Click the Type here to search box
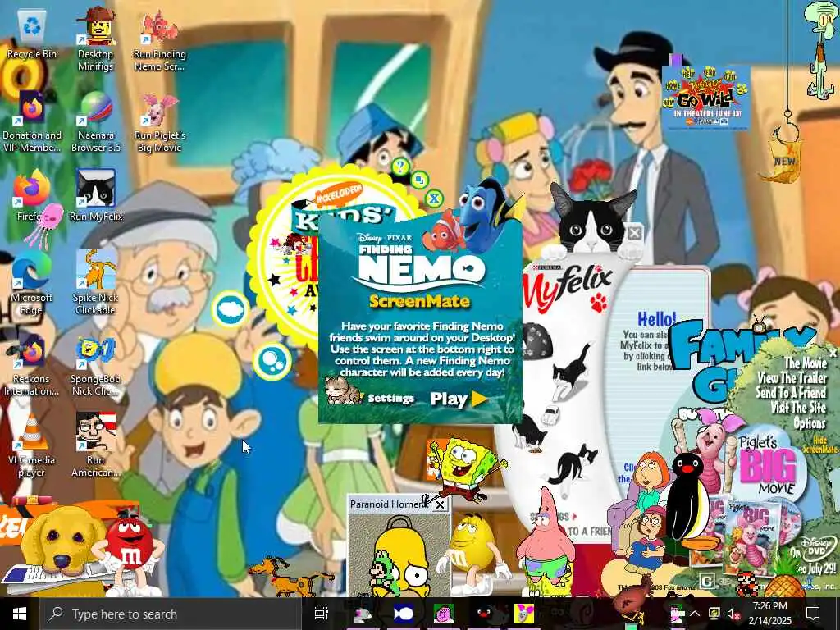Viewport: 840px width, 630px height. pyautogui.click(x=171, y=614)
